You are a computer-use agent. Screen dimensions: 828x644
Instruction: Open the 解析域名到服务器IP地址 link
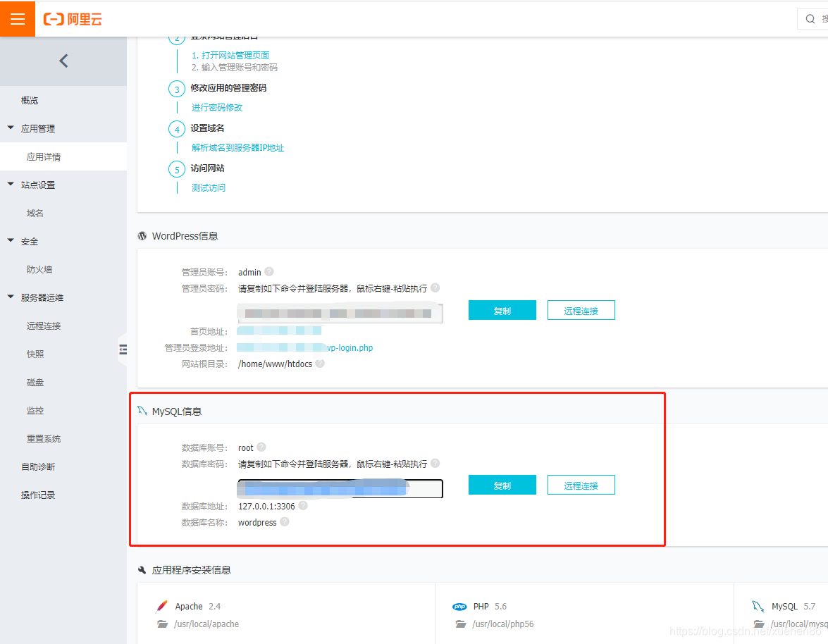point(237,148)
